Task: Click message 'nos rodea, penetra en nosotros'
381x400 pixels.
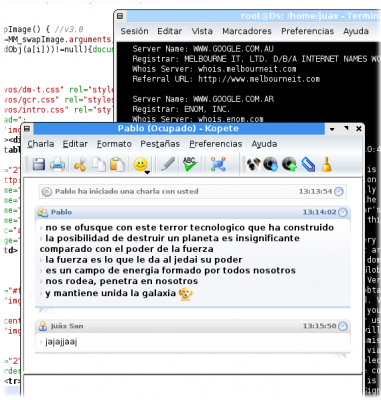Action: click(x=122, y=281)
